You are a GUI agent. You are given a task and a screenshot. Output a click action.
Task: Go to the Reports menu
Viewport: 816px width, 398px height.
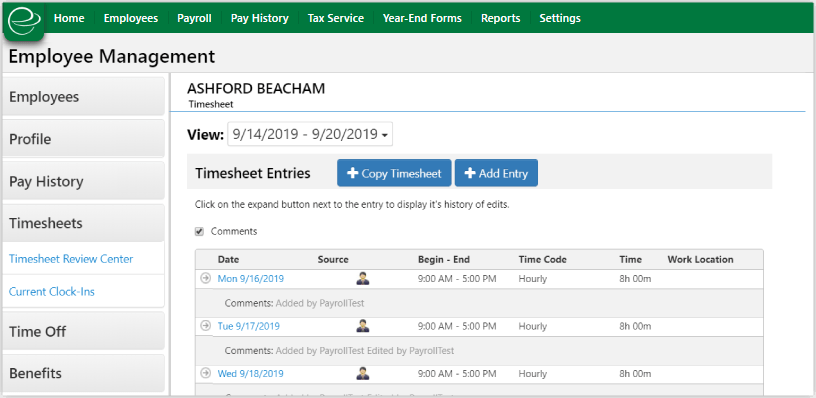point(501,18)
